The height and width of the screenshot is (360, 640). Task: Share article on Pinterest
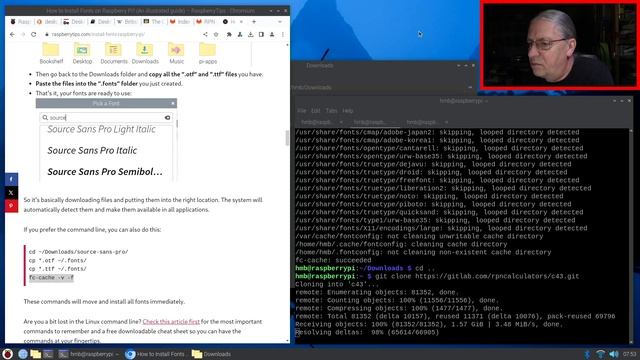click(11, 206)
